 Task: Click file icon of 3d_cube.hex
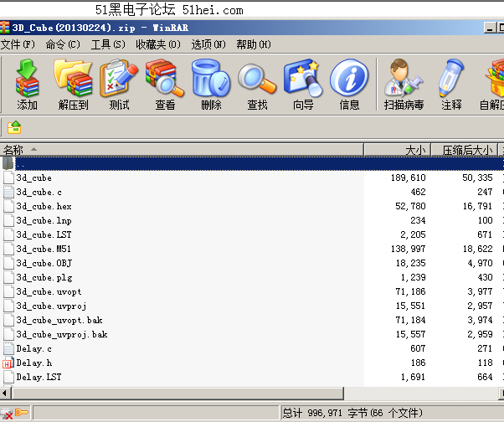coord(8,206)
